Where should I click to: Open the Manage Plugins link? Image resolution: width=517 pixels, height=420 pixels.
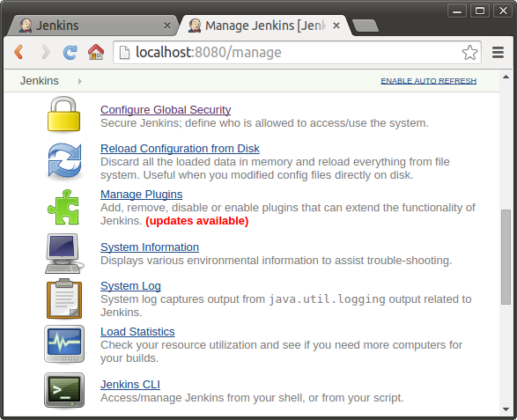142,195
